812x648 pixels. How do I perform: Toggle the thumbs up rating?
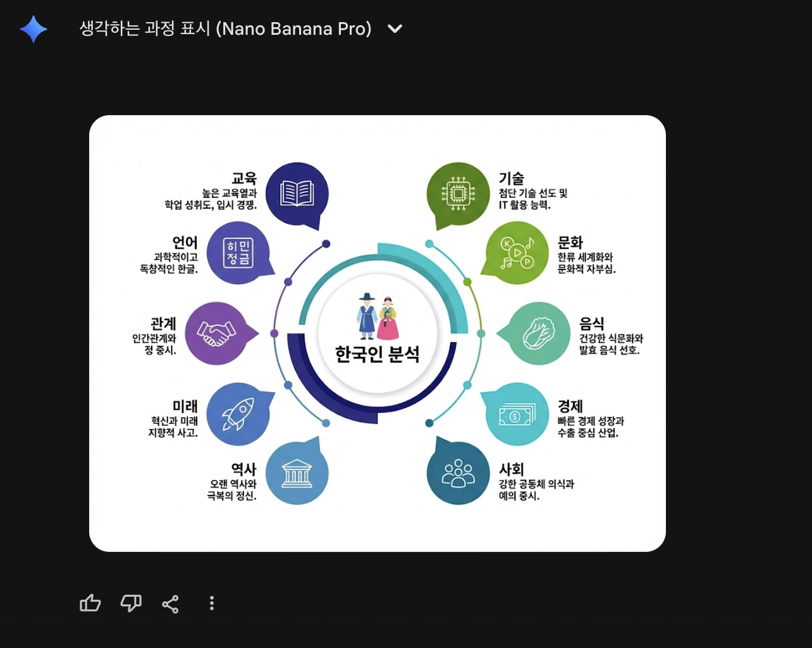point(90,603)
